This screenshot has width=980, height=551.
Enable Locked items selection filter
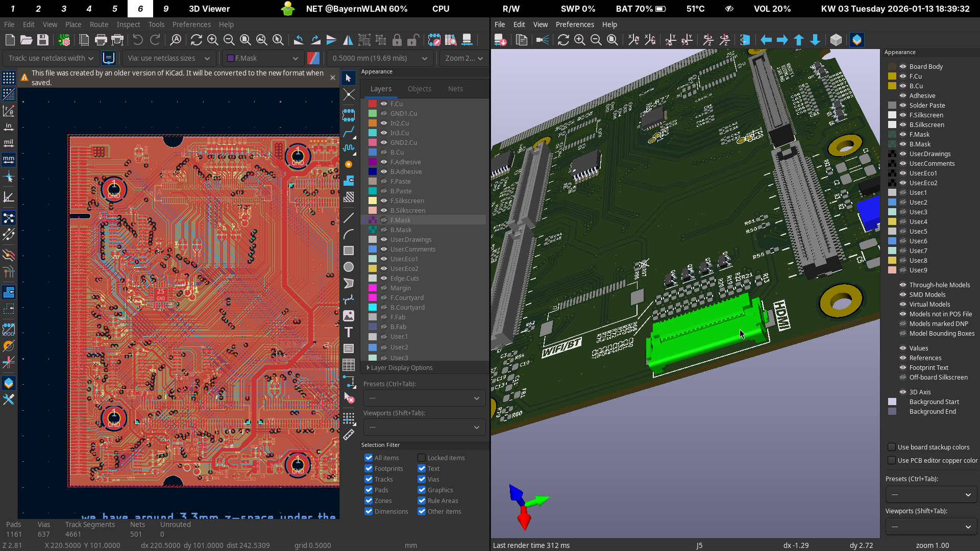[x=422, y=458]
